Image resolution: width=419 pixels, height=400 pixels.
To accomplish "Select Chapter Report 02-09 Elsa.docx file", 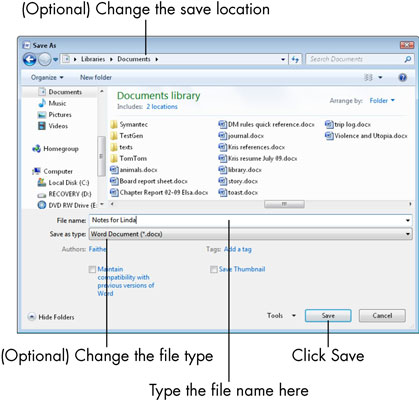I will 159,192.
